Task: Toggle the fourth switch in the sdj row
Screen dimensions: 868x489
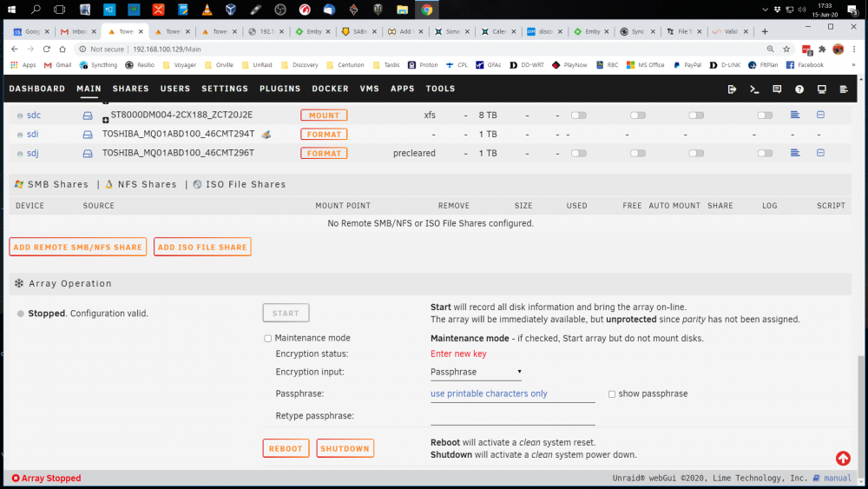Action: 765,154
